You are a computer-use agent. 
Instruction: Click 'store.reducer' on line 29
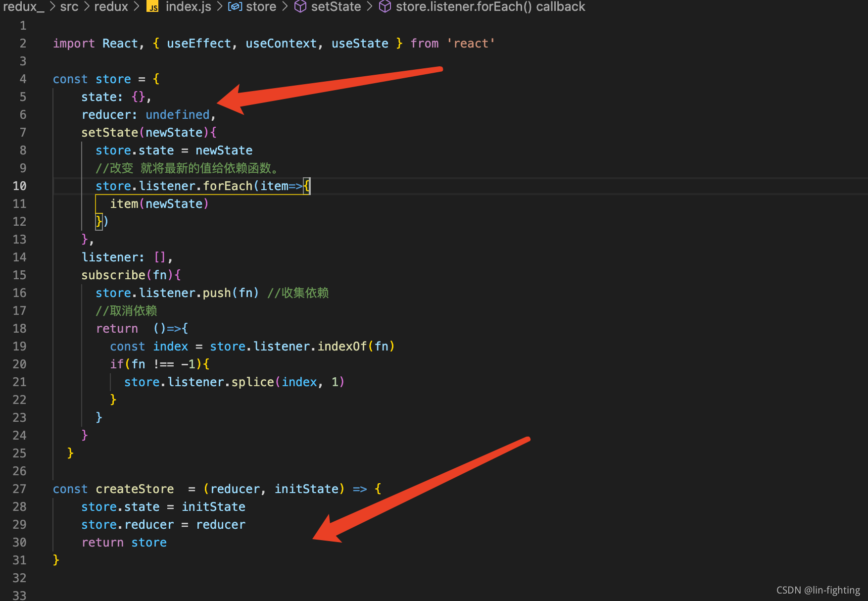[x=128, y=525]
